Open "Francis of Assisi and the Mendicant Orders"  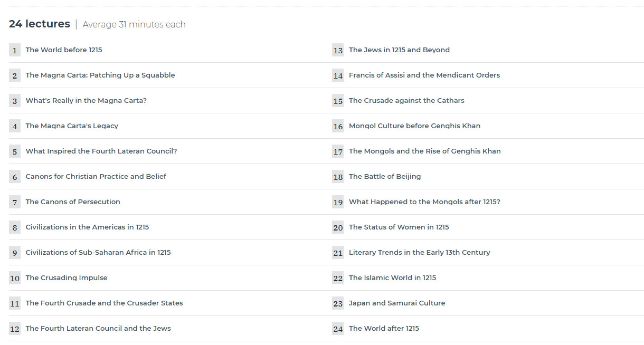(x=424, y=75)
